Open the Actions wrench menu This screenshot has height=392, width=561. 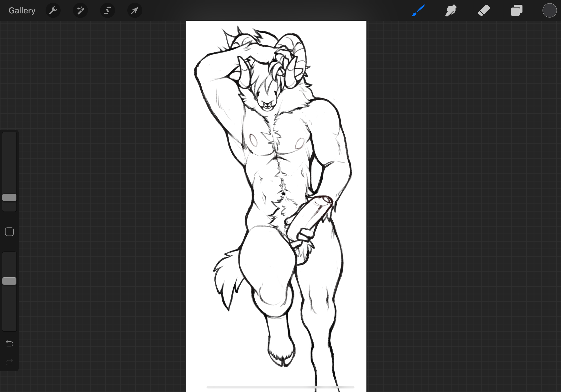click(x=53, y=11)
